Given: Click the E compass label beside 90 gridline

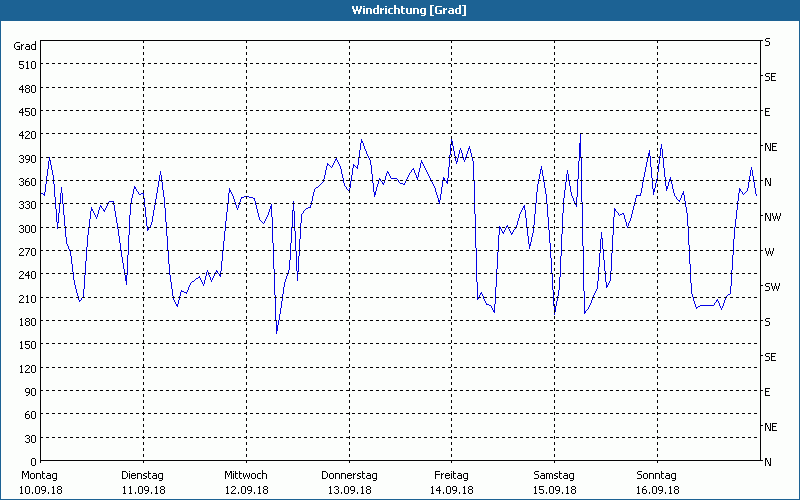Looking at the screenshot, I should pyautogui.click(x=767, y=392).
